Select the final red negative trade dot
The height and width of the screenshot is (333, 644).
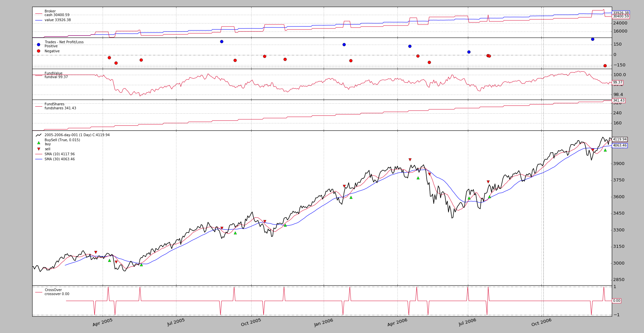(605, 66)
